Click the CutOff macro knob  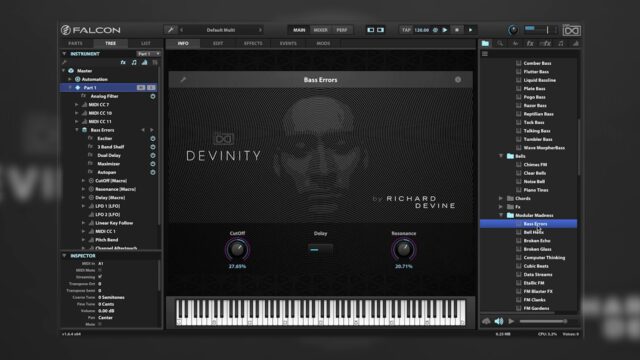[x=238, y=250]
